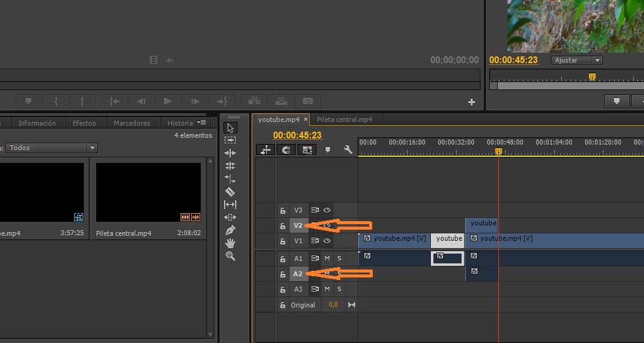Step forward one frame in source monitor
This screenshot has height=343, width=644.
(x=195, y=101)
